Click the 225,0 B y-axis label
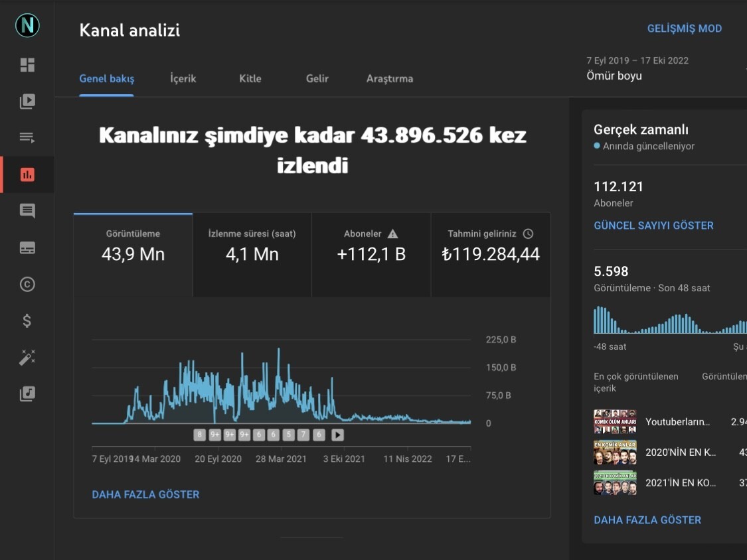The height and width of the screenshot is (560, 747). tap(501, 340)
